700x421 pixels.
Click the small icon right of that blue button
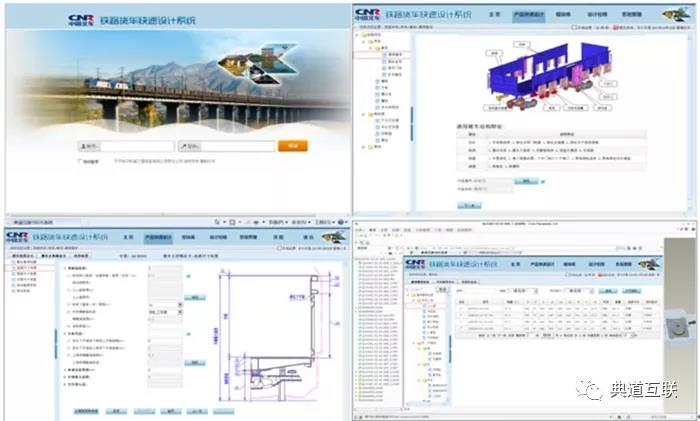point(543,182)
